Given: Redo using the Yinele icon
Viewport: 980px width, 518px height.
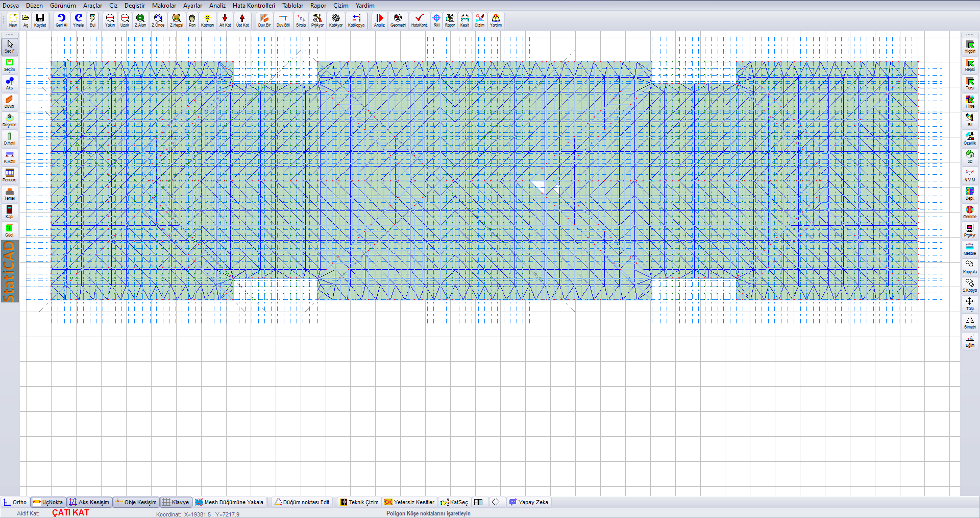Looking at the screenshot, I should click(78, 20).
